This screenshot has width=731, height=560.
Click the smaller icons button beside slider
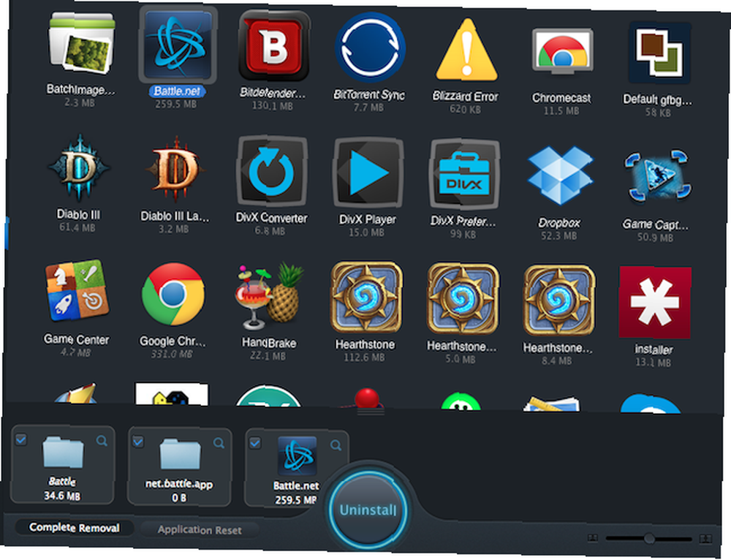point(593,537)
